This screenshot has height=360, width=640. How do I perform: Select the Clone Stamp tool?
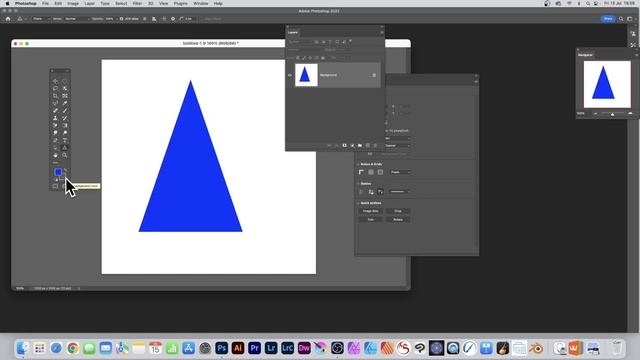click(55, 118)
